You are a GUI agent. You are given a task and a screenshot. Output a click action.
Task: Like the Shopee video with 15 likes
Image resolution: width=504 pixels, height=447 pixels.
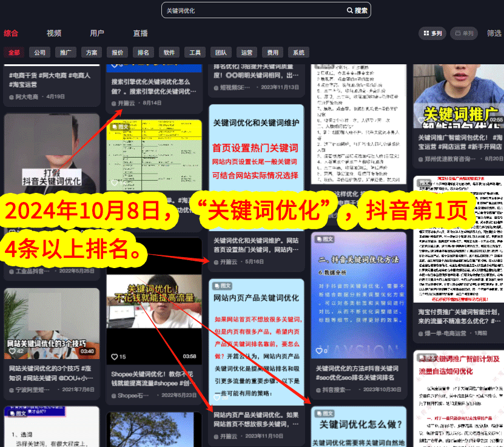[115, 357]
